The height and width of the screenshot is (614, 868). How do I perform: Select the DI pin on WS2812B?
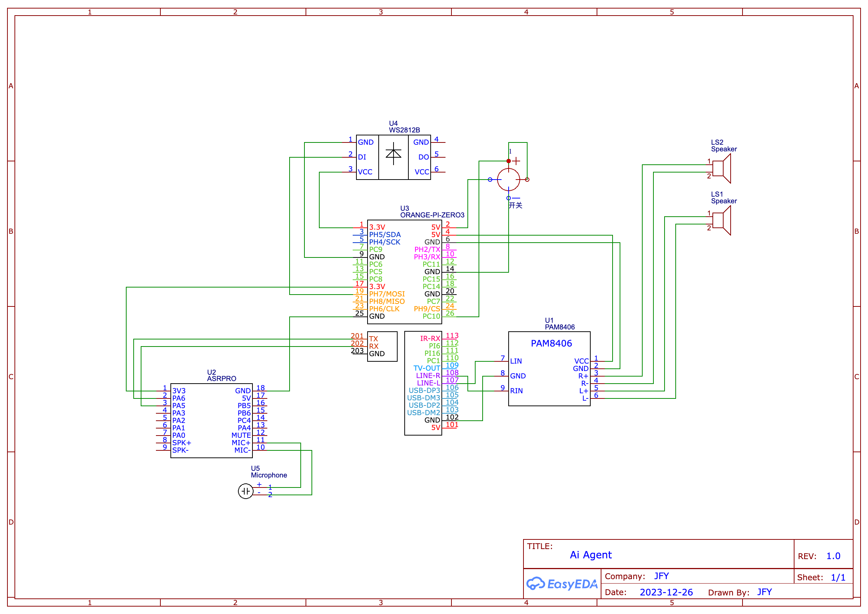pyautogui.click(x=362, y=157)
